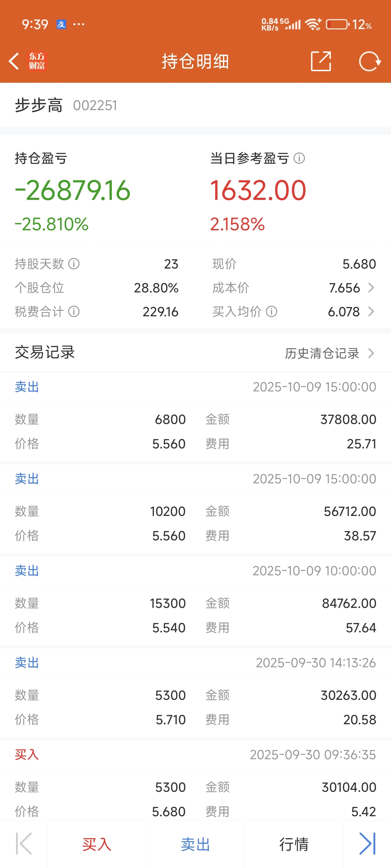This screenshot has width=391, height=868.
Task: Tap the 东方财富 logo
Action: [37, 61]
